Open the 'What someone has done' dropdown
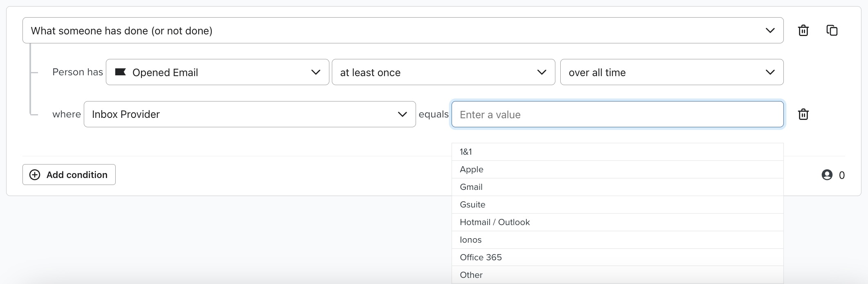The image size is (868, 284). point(403,31)
